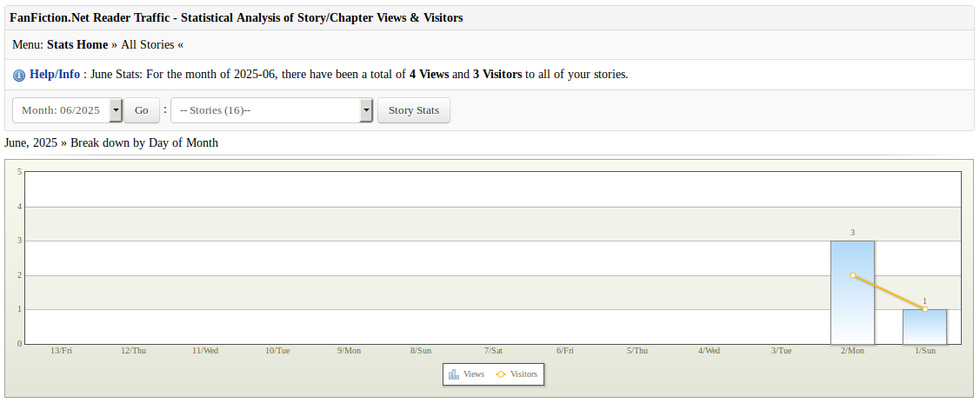Open the Help/Info link
The image size is (980, 403).
point(55,74)
